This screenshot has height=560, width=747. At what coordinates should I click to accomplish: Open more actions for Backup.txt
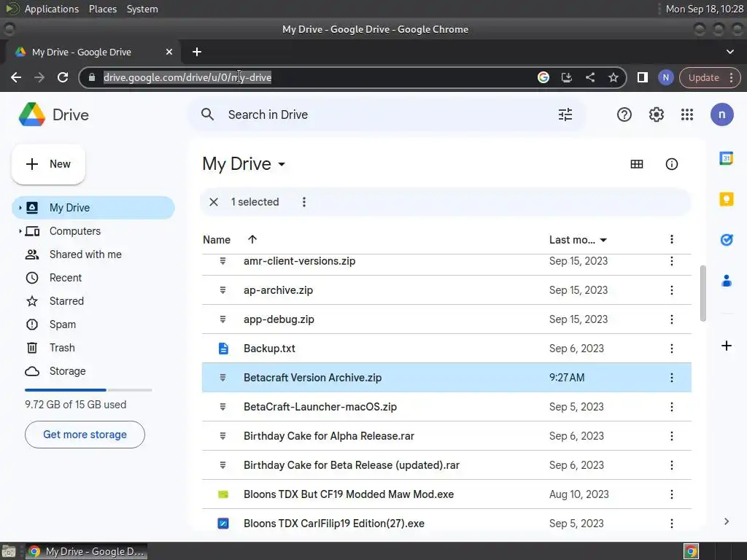tap(671, 349)
